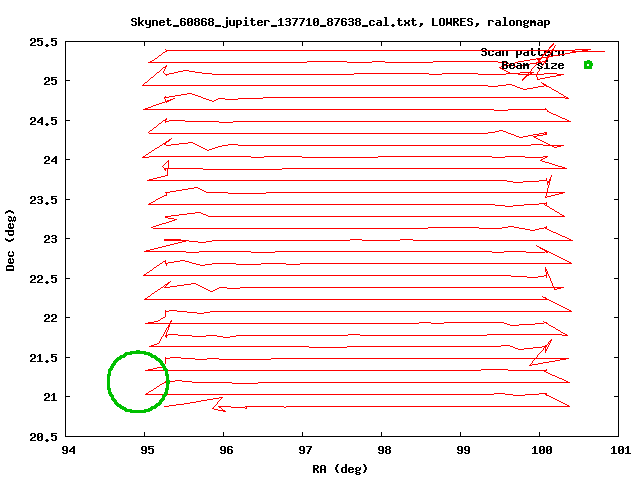Click the 24 Dec axis tick label

(x=51, y=160)
